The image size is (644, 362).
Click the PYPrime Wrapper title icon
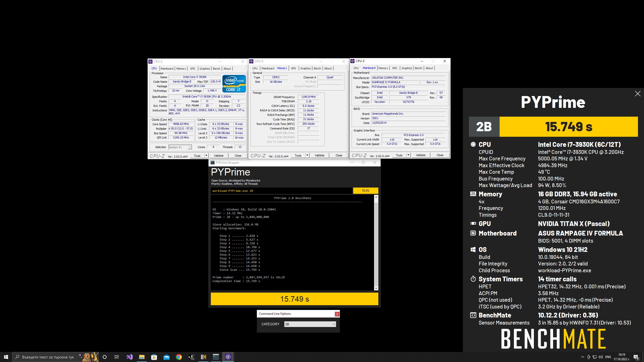click(x=213, y=163)
